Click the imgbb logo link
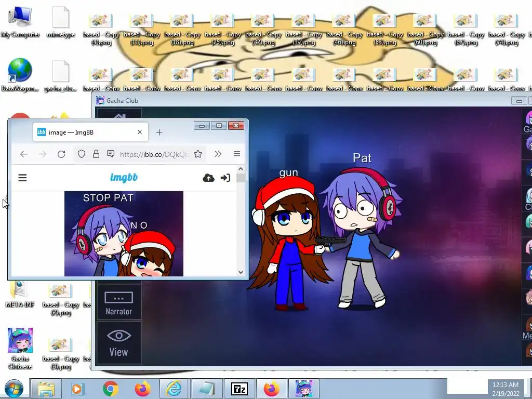532x399 pixels. pyautogui.click(x=124, y=178)
